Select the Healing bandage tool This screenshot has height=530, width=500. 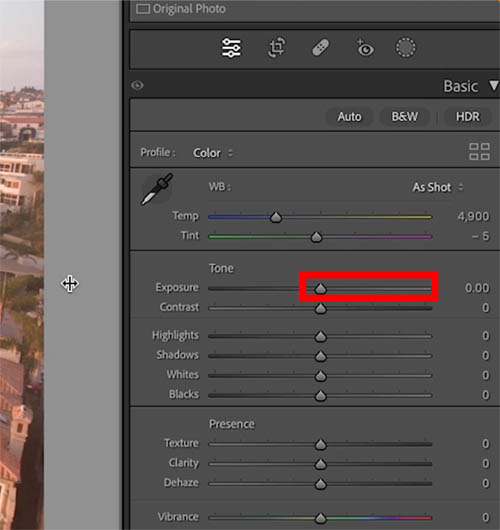320,48
